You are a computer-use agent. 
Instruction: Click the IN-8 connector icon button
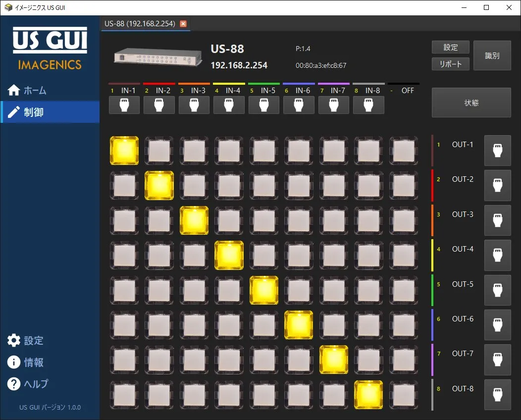pos(368,105)
